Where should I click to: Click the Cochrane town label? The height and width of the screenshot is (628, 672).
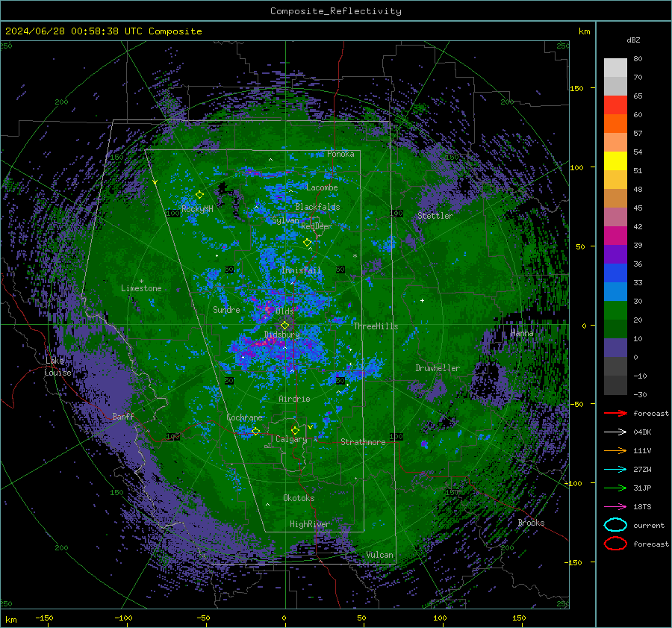click(x=244, y=417)
